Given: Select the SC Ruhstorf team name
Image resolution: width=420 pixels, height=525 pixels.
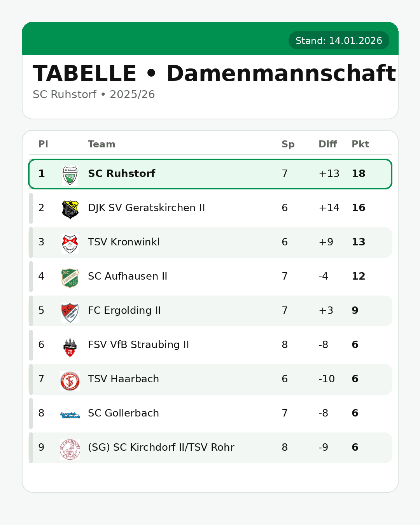Looking at the screenshot, I should pos(121,173).
